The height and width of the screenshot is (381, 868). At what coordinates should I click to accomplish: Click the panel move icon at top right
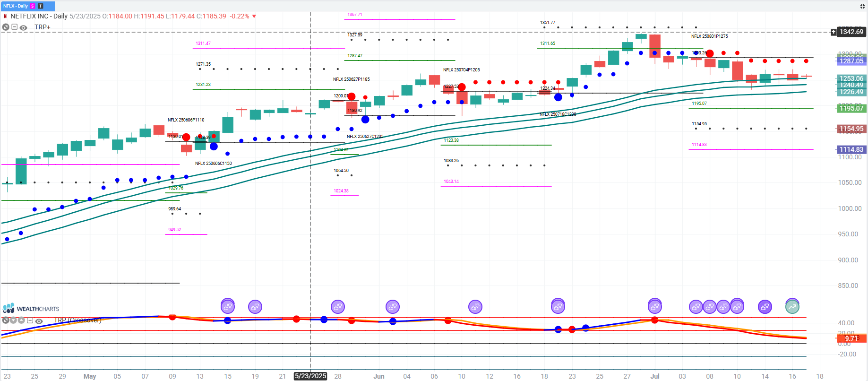point(862,6)
